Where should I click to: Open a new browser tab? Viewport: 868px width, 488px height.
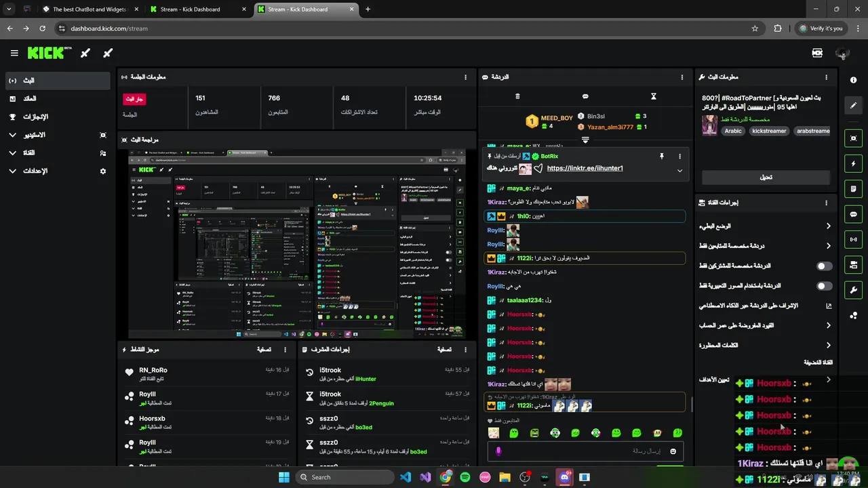pyautogui.click(x=368, y=9)
